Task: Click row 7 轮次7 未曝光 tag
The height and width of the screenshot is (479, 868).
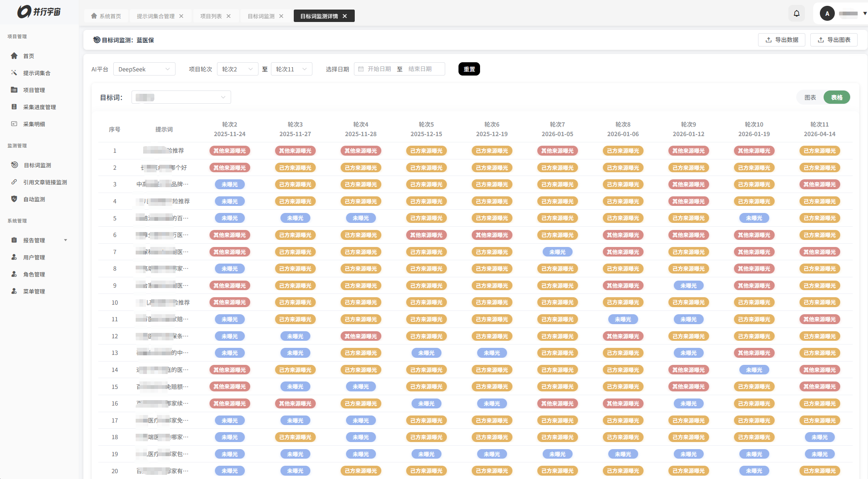Action: click(x=558, y=252)
